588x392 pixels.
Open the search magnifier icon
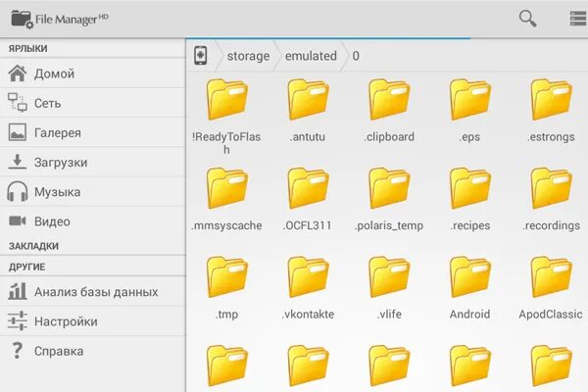click(x=527, y=19)
